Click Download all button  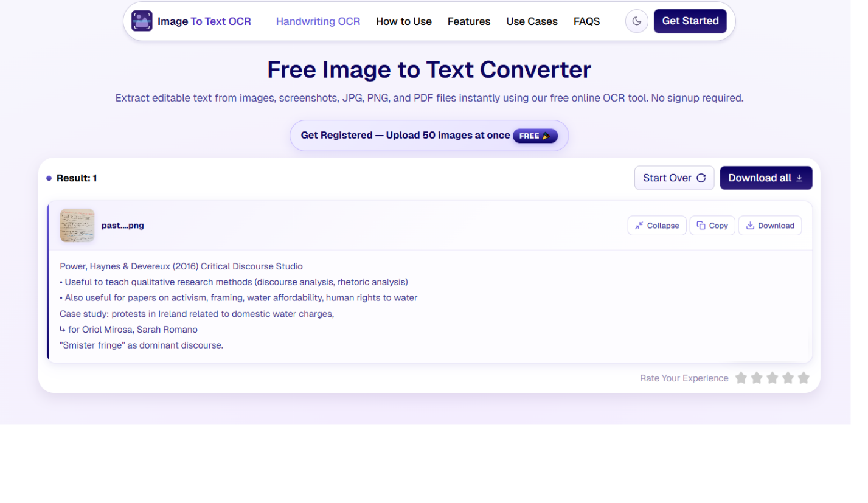(x=766, y=178)
